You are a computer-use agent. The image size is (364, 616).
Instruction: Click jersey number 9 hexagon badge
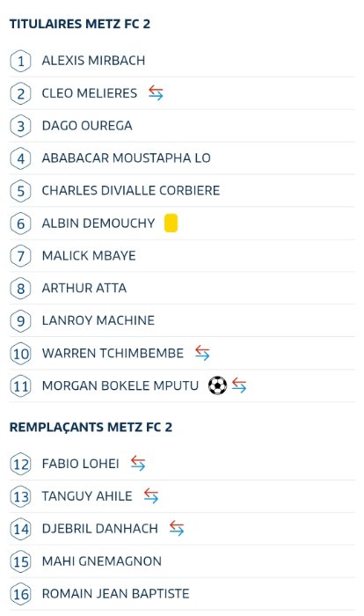click(x=20, y=320)
